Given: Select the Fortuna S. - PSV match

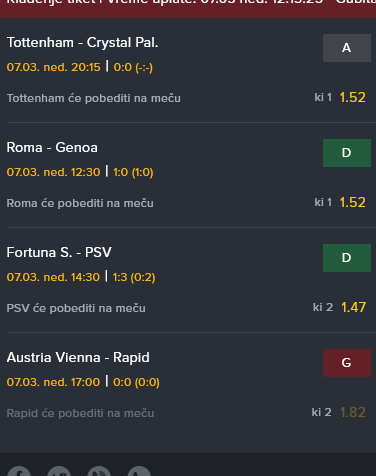Looking at the screenshot, I should pos(59,252).
